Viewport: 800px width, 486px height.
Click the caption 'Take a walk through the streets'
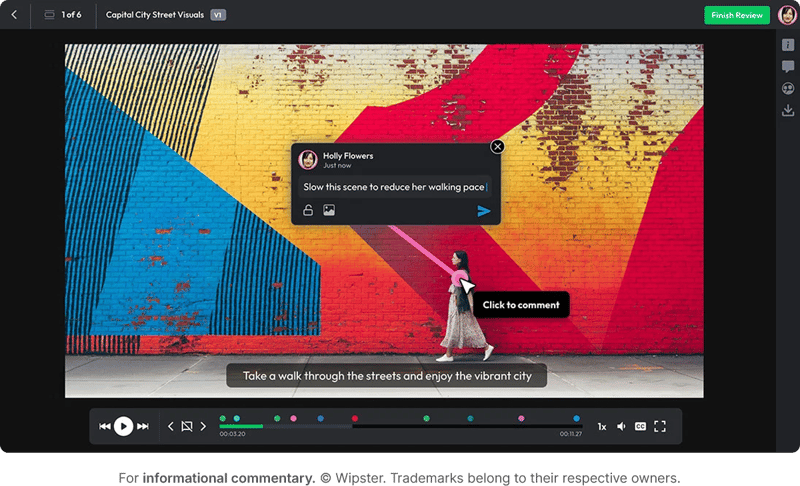tap(387, 376)
